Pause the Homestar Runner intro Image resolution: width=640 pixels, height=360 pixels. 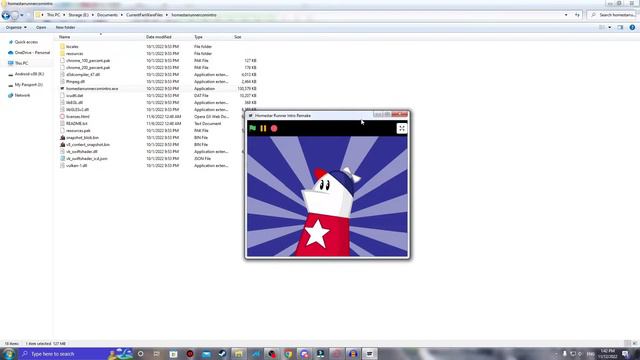tap(263, 128)
